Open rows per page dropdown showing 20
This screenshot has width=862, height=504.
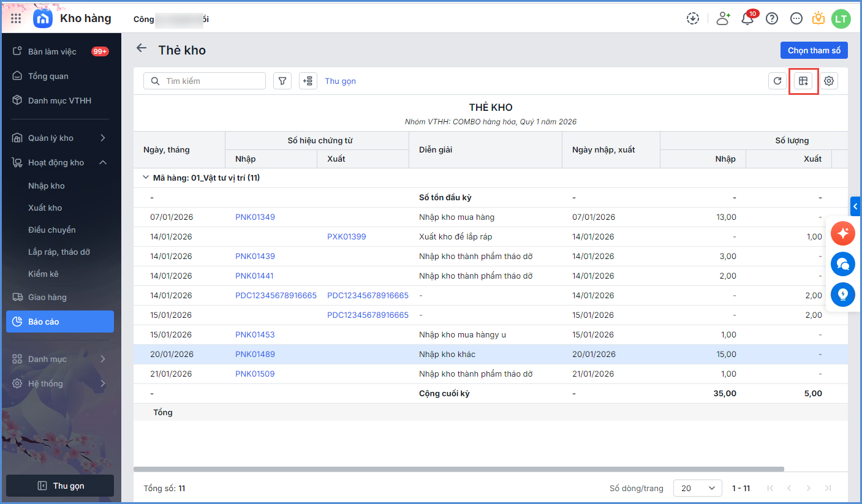click(x=697, y=488)
